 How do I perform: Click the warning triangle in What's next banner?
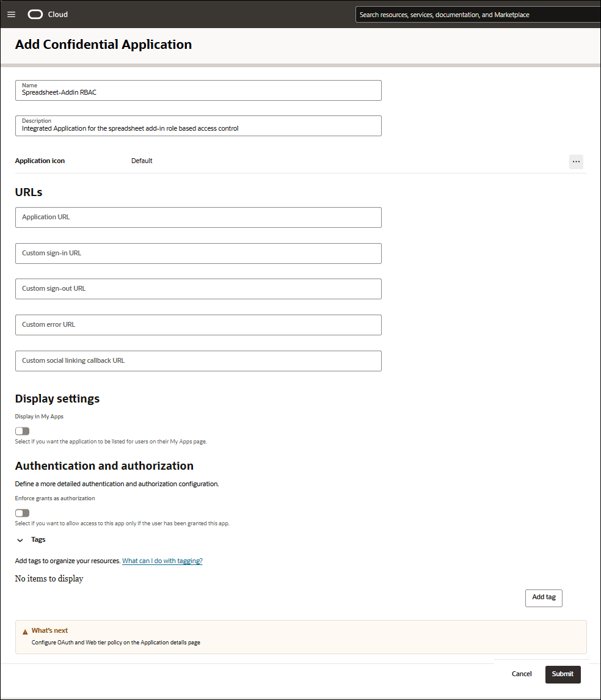pyautogui.click(x=25, y=631)
